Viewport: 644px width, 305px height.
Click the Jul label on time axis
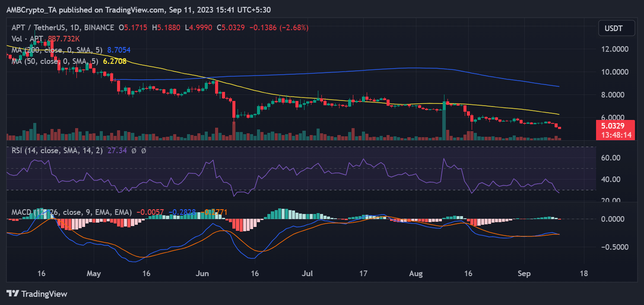[x=307, y=274]
